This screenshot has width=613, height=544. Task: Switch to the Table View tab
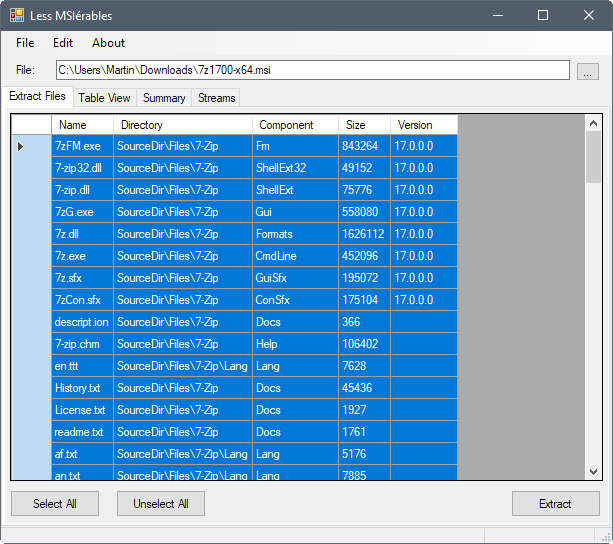104,98
